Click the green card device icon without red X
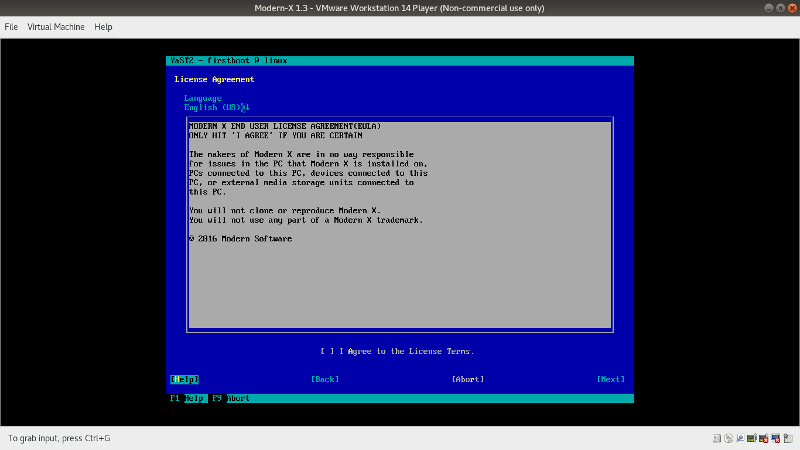Viewport: 800px width, 450px height. [752, 438]
